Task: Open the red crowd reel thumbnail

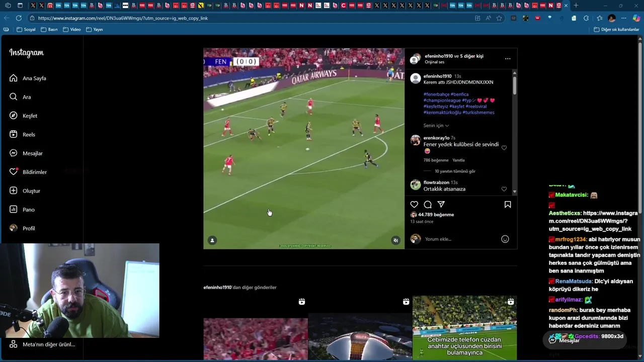Action: [x=256, y=328]
